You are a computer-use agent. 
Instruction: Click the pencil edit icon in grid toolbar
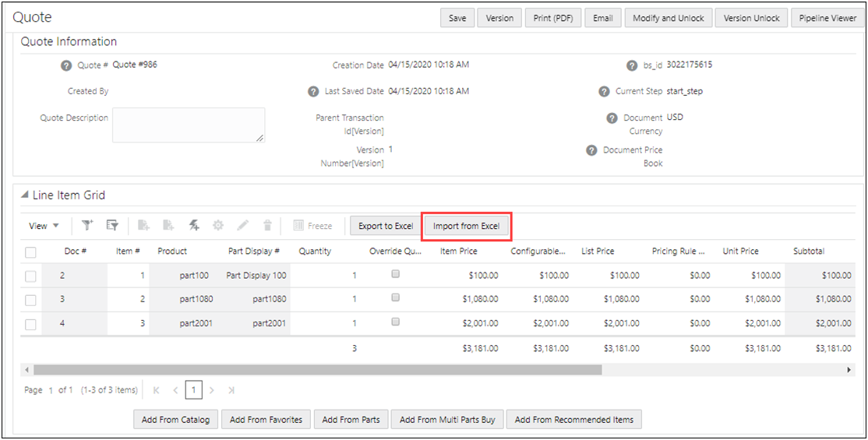point(243,226)
